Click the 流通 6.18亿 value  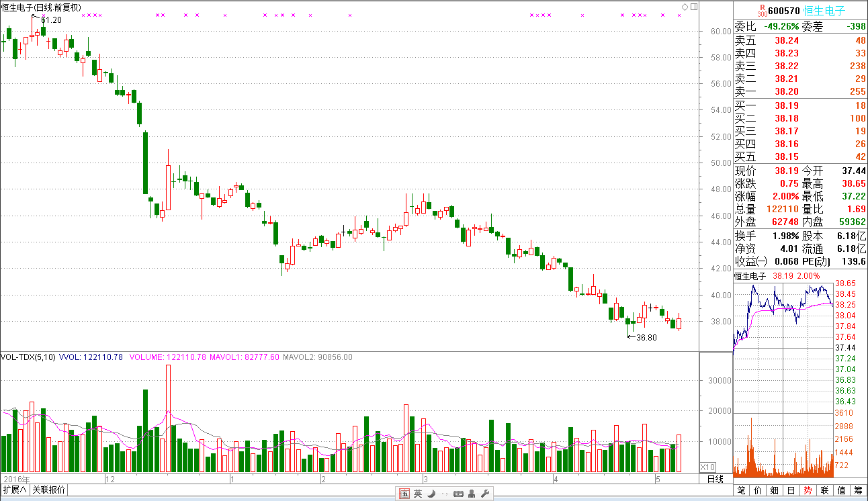851,248
